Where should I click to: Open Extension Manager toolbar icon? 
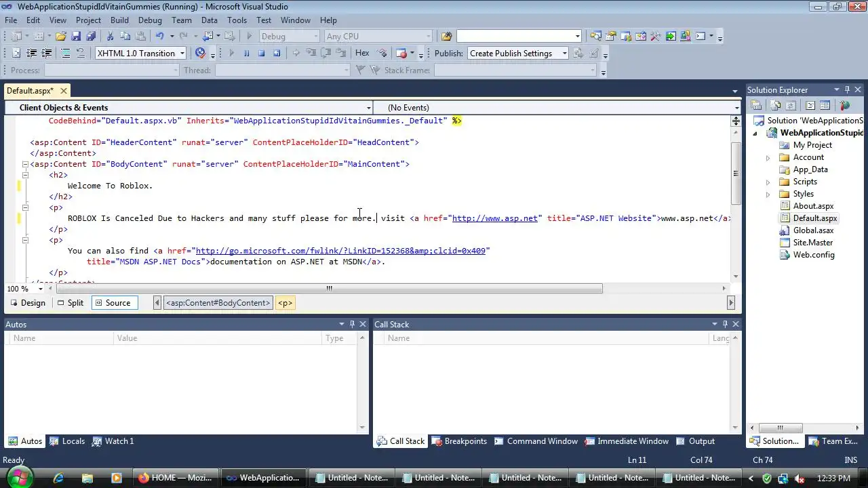pos(685,36)
